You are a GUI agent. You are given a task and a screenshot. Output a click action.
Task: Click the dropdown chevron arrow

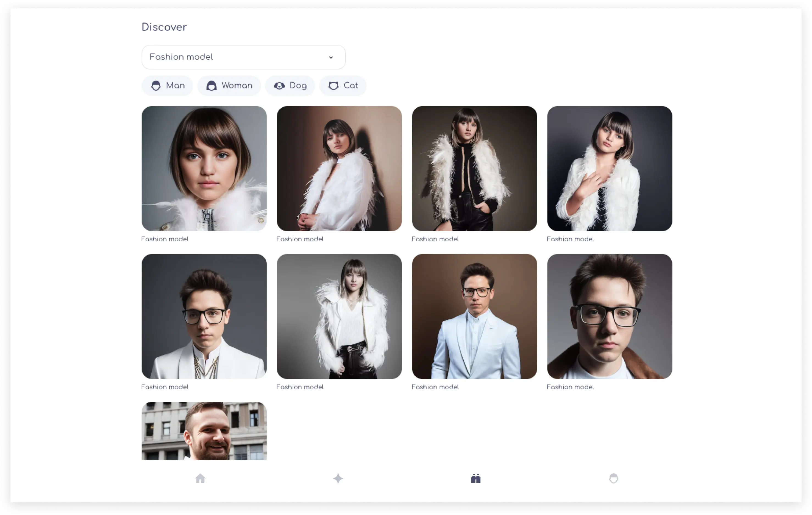pyautogui.click(x=331, y=57)
